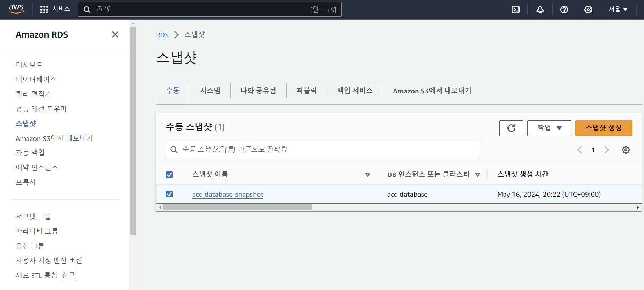Expand the 작업 actions dropdown
This screenshot has width=644, height=290.
tap(549, 128)
